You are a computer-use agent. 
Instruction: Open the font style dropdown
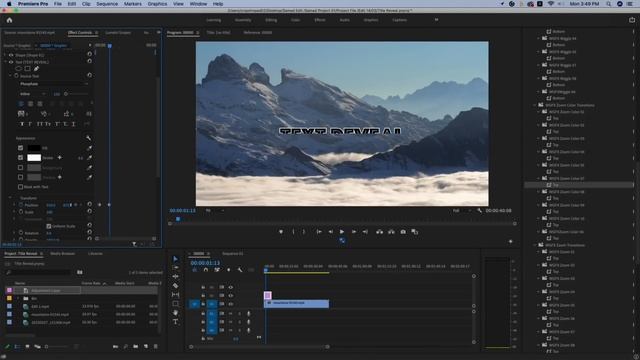(x=32, y=94)
